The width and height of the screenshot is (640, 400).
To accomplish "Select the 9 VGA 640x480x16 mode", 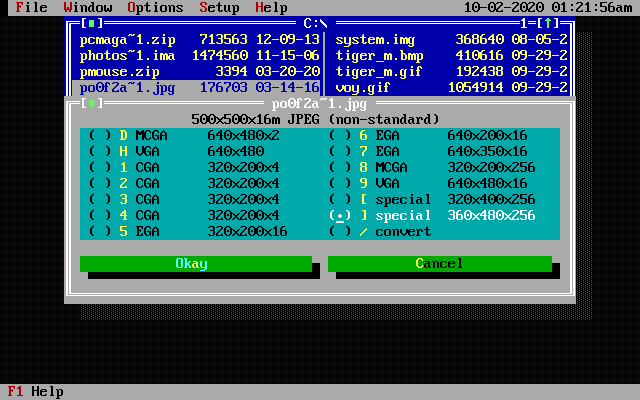I will (428, 183).
